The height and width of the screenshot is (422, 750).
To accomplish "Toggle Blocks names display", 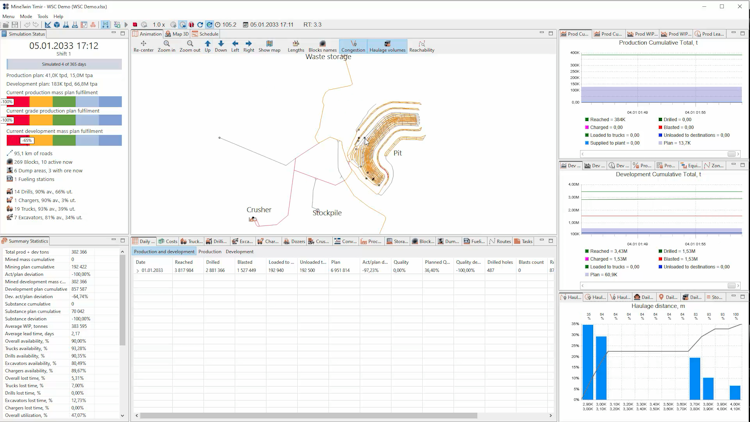I will tap(322, 46).
